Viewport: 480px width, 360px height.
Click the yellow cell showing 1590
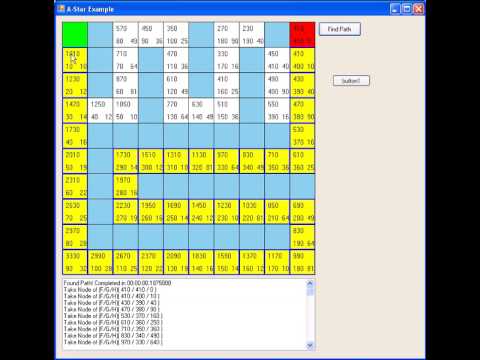227,263
